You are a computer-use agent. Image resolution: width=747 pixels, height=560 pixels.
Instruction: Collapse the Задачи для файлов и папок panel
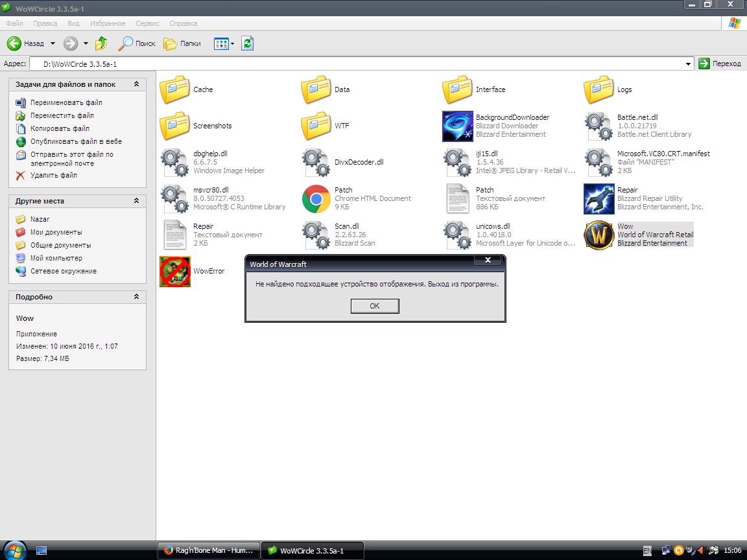(x=136, y=84)
